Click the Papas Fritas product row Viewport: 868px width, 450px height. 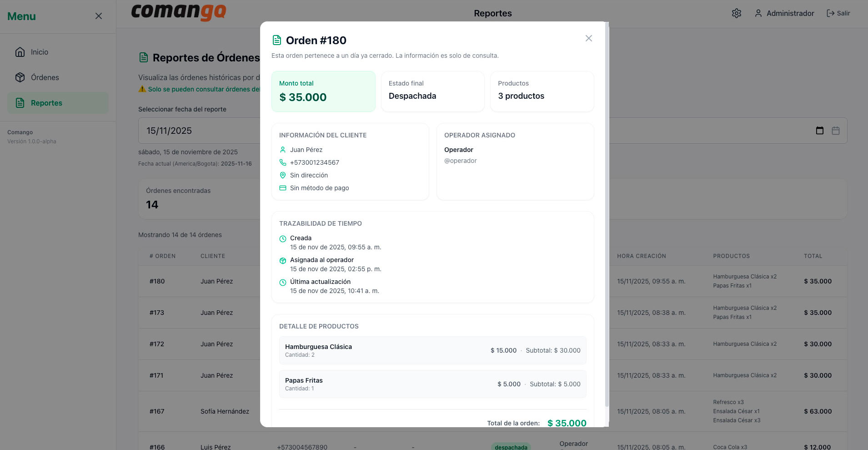[x=432, y=384]
